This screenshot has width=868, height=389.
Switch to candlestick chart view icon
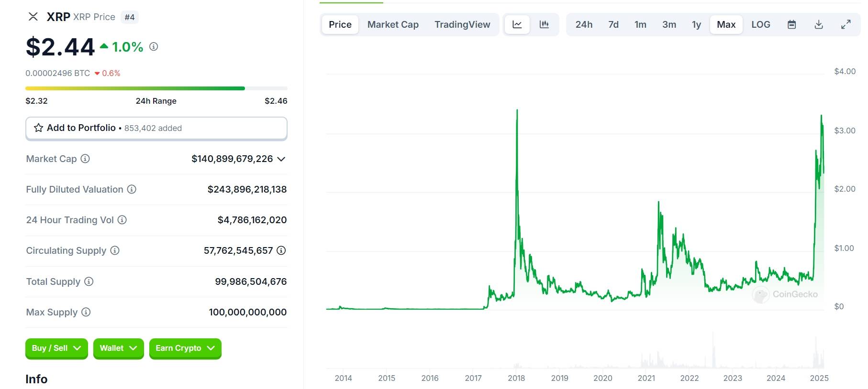tap(544, 24)
